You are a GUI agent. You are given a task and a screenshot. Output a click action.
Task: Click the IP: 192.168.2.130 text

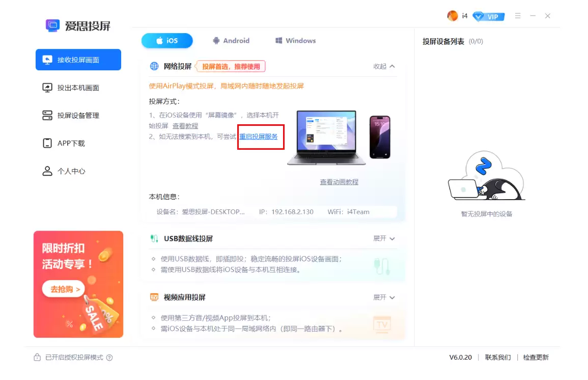tap(286, 212)
